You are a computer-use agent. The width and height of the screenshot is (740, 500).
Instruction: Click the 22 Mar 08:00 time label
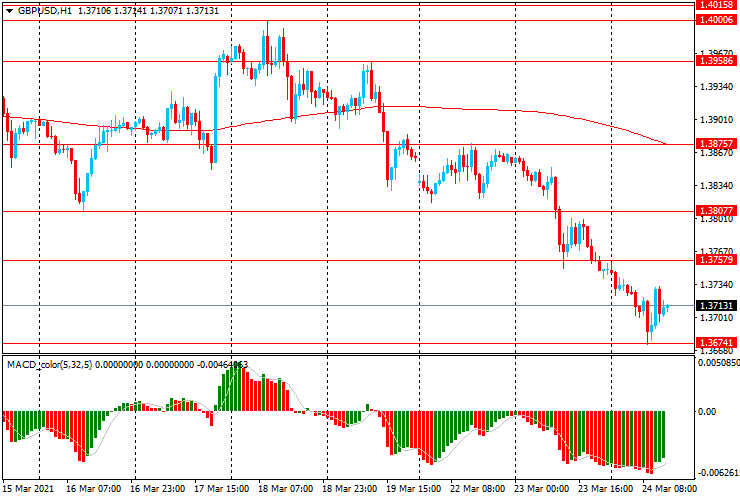[478, 488]
